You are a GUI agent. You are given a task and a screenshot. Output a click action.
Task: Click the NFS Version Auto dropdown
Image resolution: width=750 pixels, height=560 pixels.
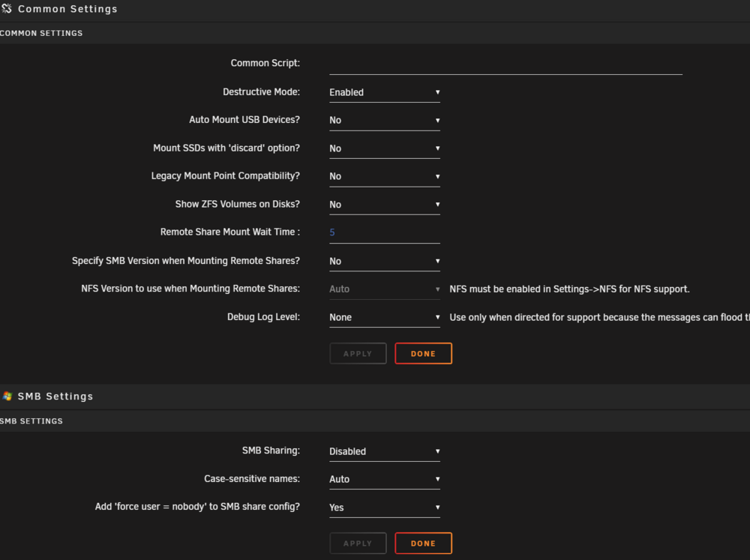pos(385,289)
